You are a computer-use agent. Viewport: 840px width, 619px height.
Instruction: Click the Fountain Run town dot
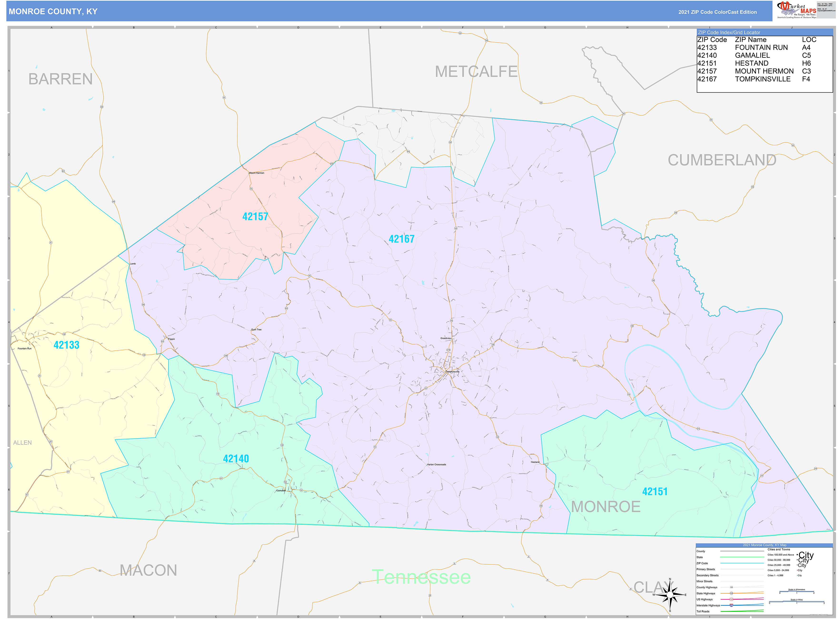point(28,347)
